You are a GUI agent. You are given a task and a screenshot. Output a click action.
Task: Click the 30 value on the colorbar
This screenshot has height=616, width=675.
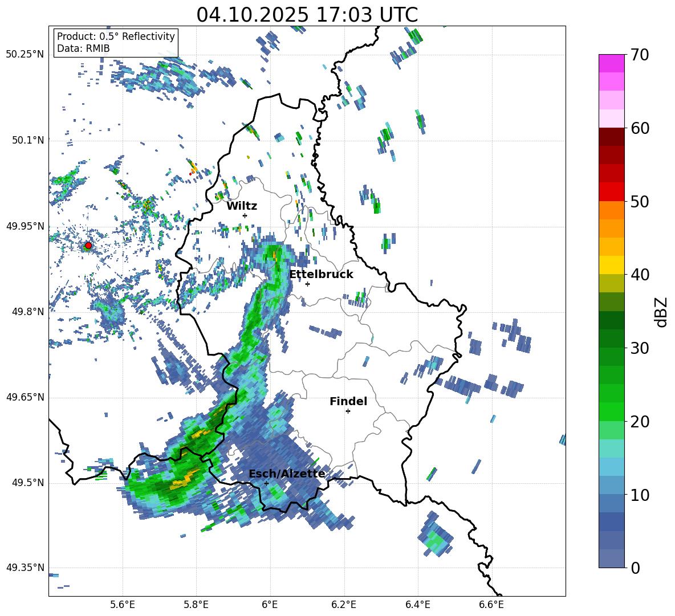[x=640, y=348]
